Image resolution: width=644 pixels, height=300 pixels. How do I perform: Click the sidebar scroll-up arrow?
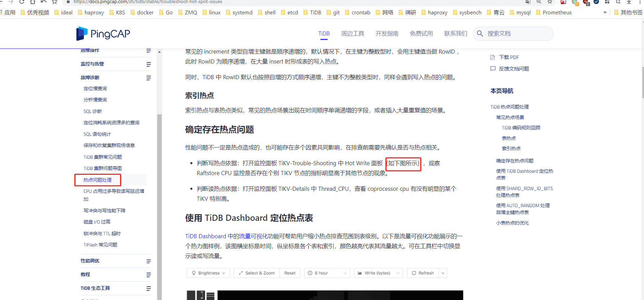[159, 52]
